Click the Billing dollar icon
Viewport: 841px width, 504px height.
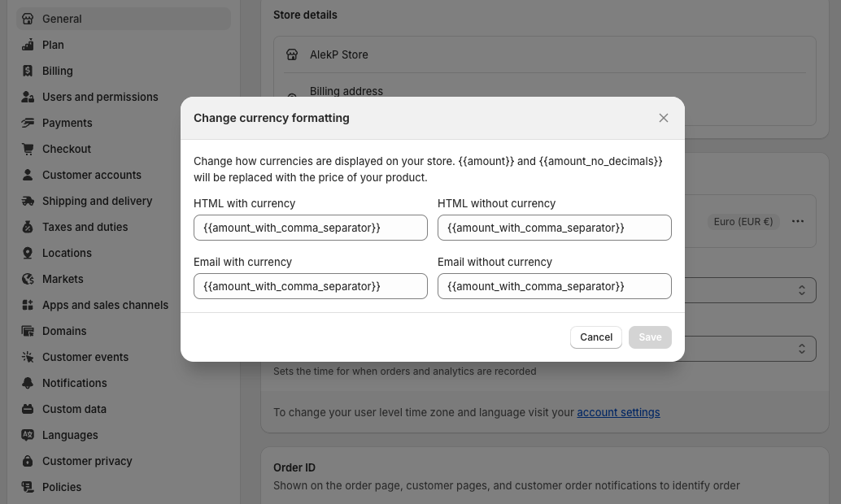(x=28, y=71)
